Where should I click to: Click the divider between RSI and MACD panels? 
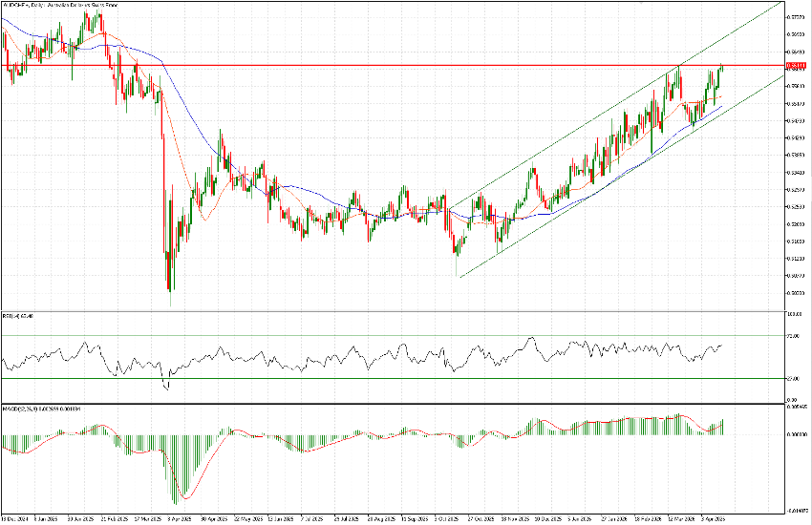point(382,405)
